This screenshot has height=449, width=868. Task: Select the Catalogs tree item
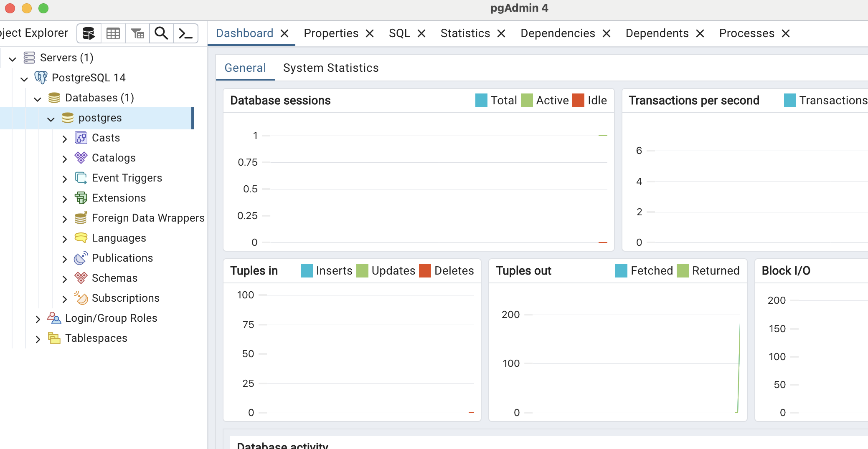(114, 158)
